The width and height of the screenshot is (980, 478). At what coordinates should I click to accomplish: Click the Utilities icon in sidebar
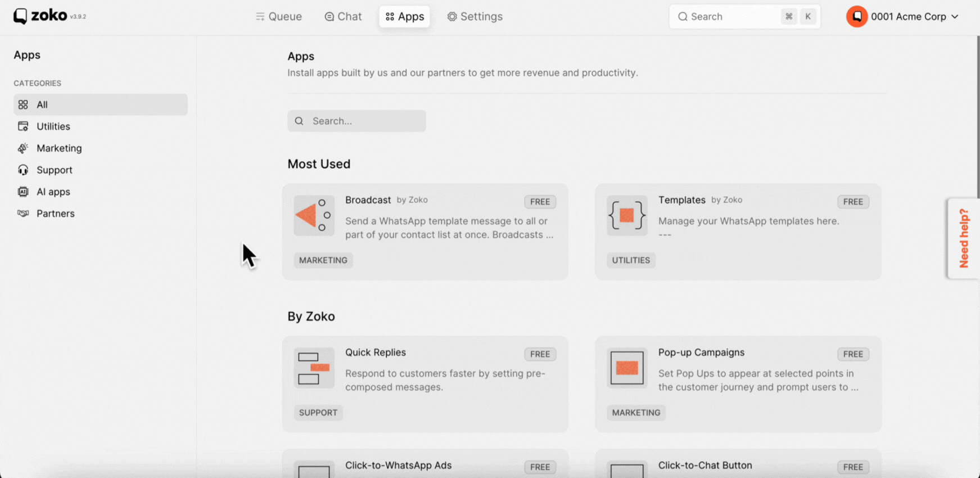tap(23, 127)
